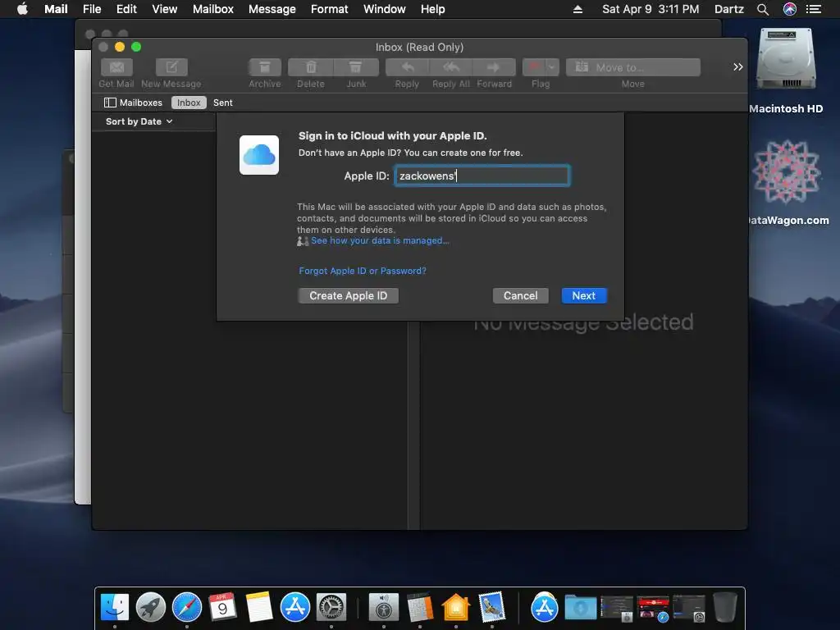Image resolution: width=840 pixels, height=630 pixels.
Task: Open the View menu
Action: click(x=164, y=9)
